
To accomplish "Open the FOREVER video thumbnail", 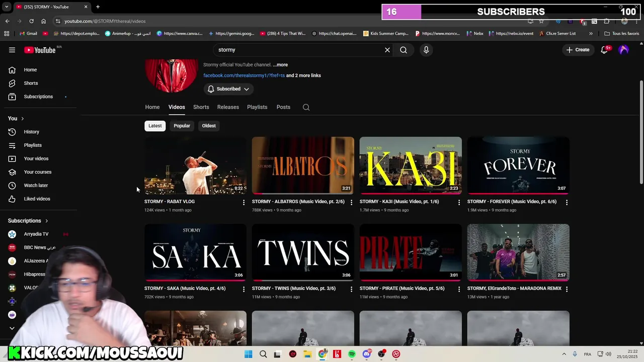I will pyautogui.click(x=518, y=165).
